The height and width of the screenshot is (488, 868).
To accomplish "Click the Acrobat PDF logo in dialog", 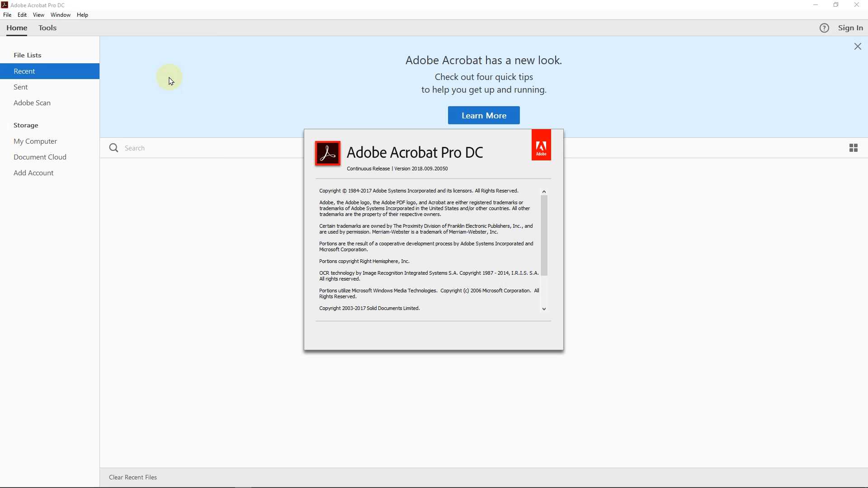I will [x=328, y=153].
